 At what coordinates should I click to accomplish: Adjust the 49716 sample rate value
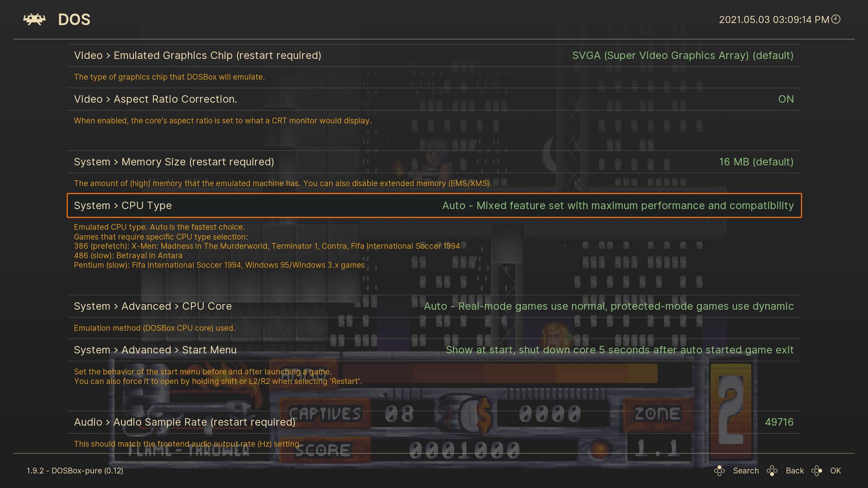[779, 422]
